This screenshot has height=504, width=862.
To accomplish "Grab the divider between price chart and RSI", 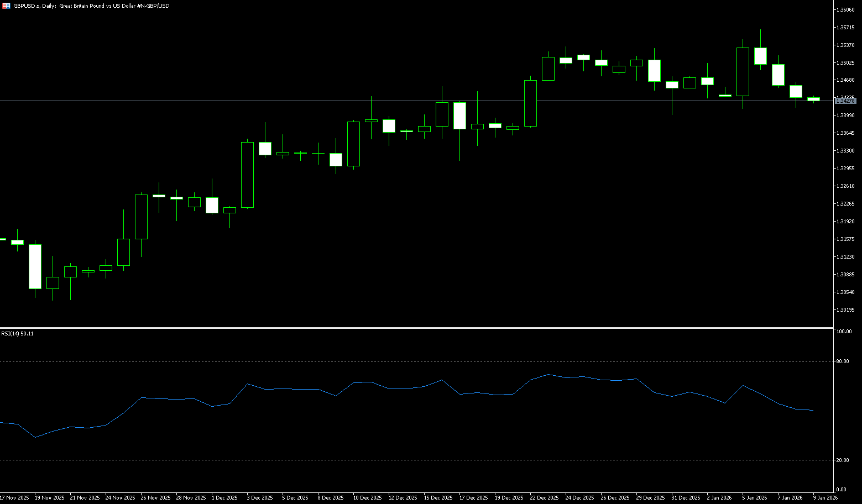I will [x=415, y=328].
